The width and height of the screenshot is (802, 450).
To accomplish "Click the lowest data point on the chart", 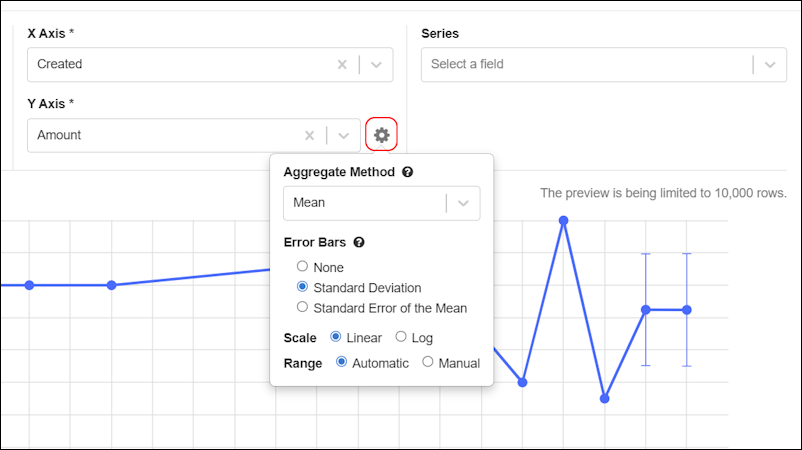I will point(605,398).
